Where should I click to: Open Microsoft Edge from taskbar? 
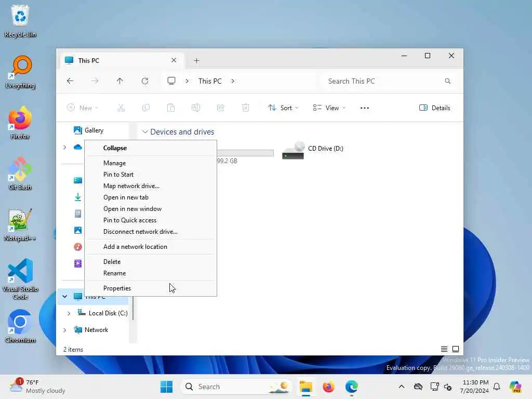[352, 387]
